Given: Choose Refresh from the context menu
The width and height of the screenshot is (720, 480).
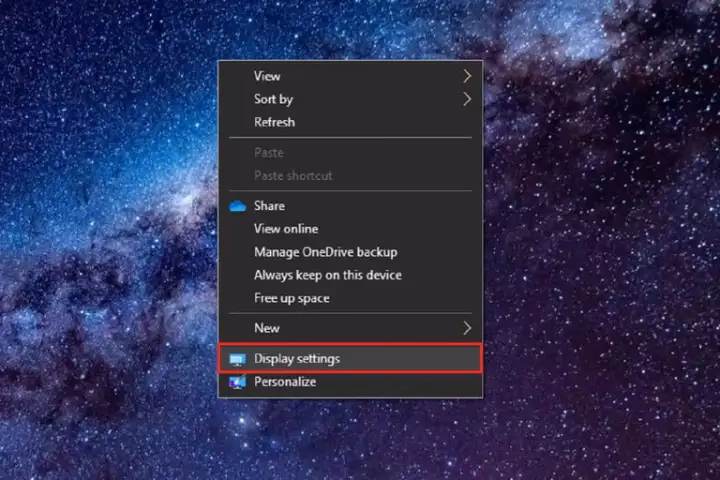Looking at the screenshot, I should [350, 122].
